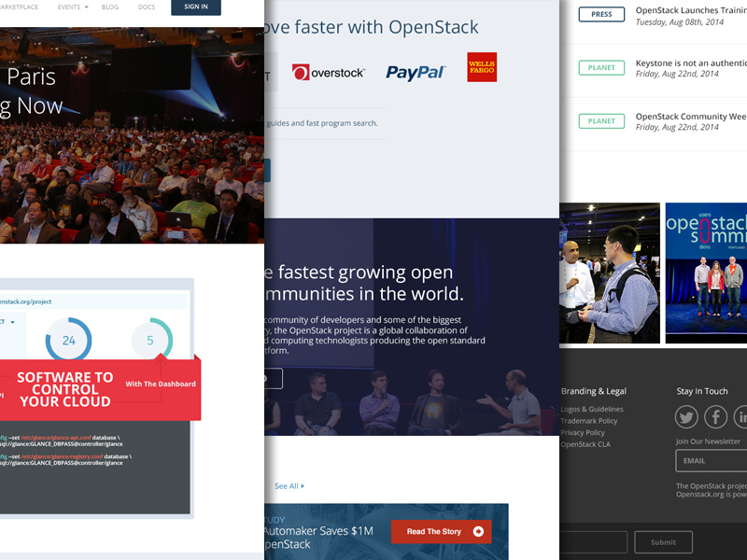747x560 pixels.
Task: Open the 'Keystone is not an authentication' headline
Action: pyautogui.click(x=691, y=63)
